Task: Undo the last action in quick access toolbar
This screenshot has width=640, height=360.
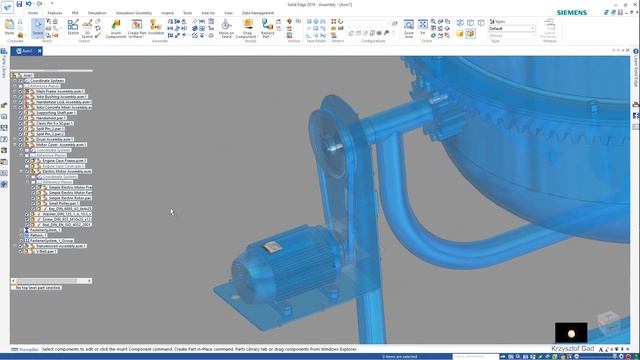Action: click(29, 4)
